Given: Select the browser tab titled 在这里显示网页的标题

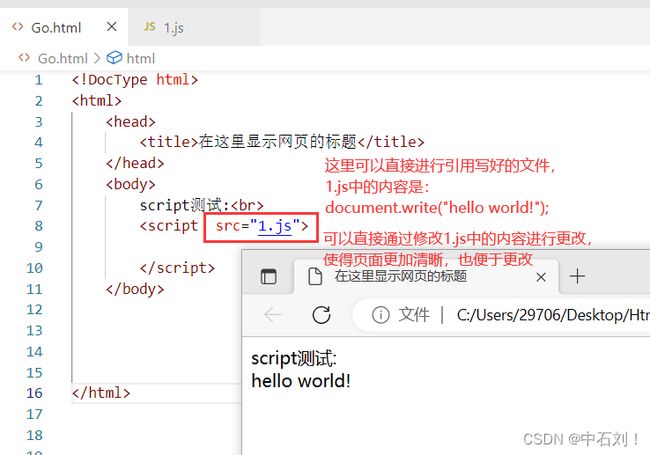Looking at the screenshot, I should 426,276.
